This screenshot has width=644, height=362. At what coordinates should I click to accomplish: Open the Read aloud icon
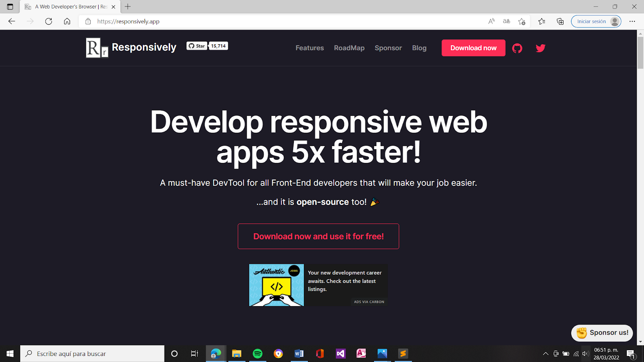click(491, 21)
